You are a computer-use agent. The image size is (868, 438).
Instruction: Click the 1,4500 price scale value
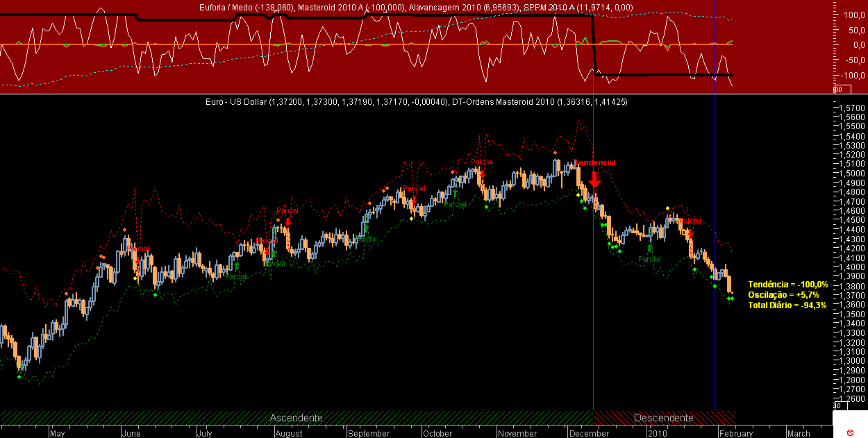coord(851,220)
